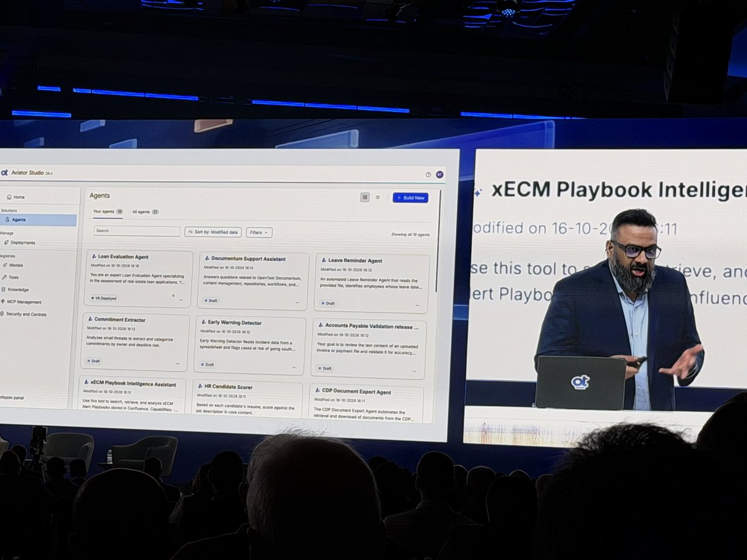This screenshot has width=747, height=560.
Task: Click the Agents sidebar icon
Action: pyautogui.click(x=7, y=220)
